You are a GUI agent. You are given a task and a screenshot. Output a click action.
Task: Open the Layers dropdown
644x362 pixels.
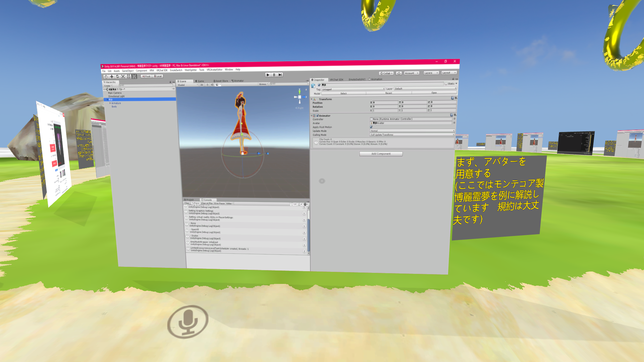(431, 73)
